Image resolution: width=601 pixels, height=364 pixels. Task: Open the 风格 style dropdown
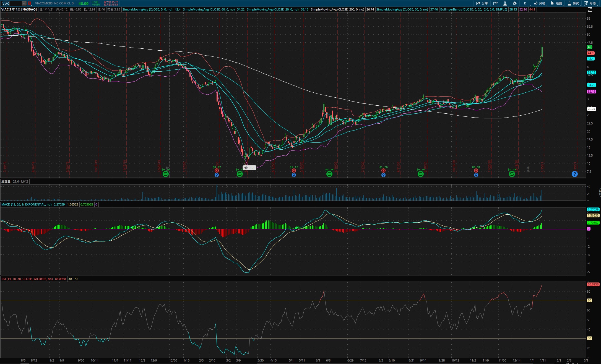540,3
